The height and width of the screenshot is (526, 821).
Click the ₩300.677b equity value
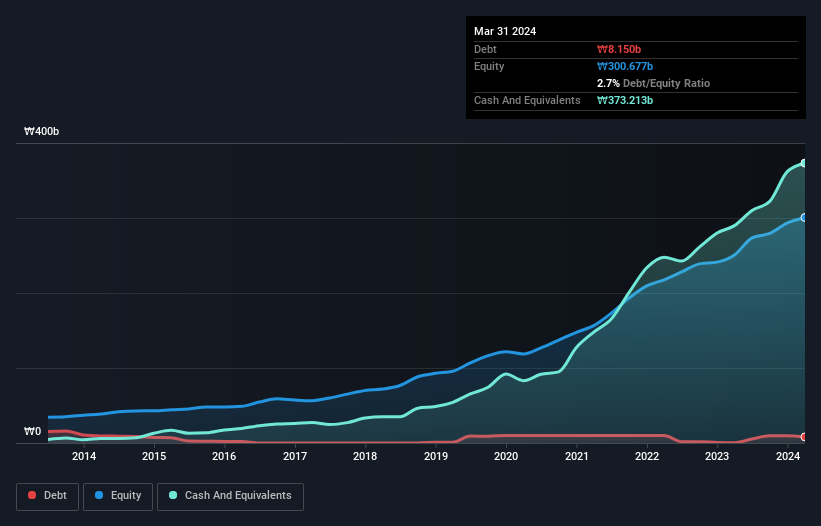(x=625, y=66)
